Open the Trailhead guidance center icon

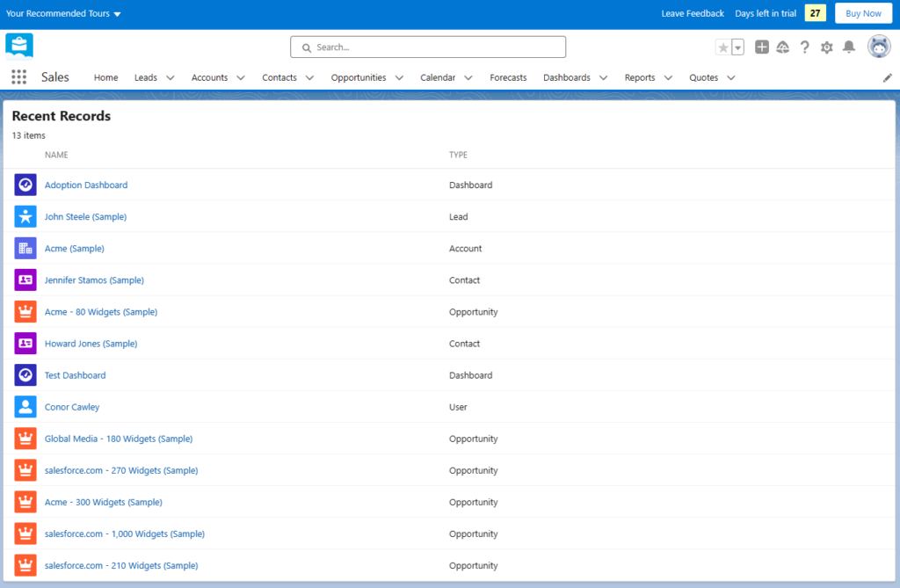coord(783,47)
